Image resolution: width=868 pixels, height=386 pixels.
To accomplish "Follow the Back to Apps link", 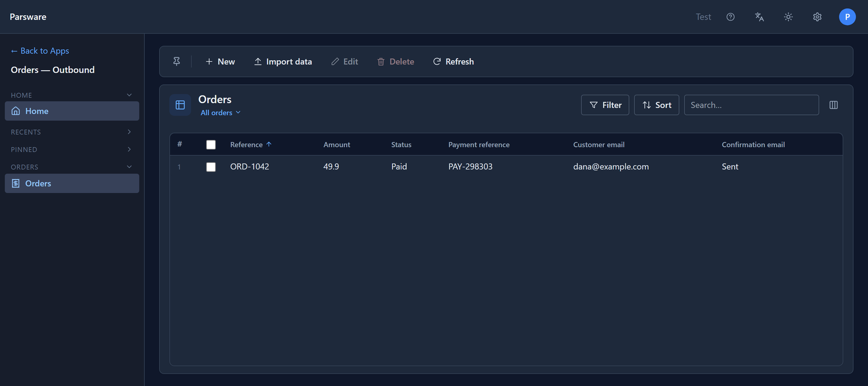I will click(40, 50).
